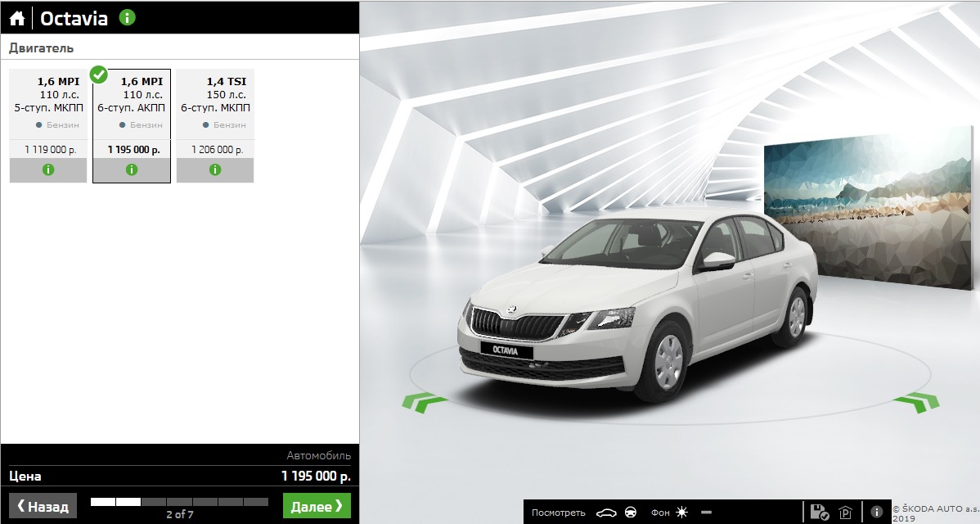Go to the home page icon
Viewport: 980px width, 524px height.
tap(17, 18)
